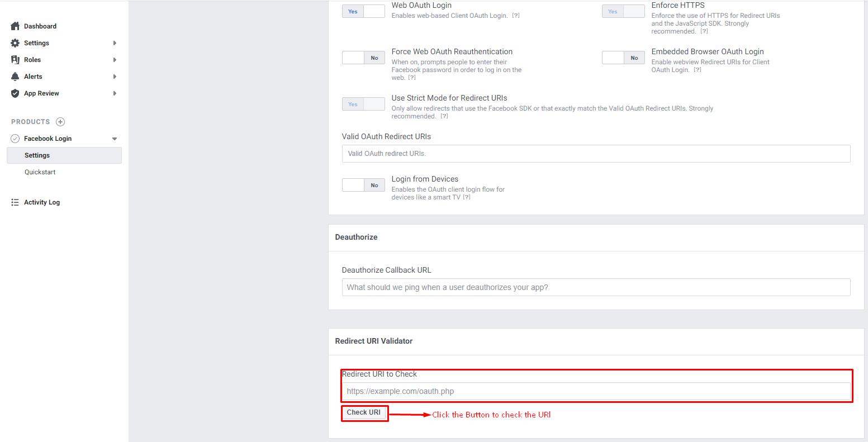
Task: Collapse the Facebook Login dropdown arrow
Action: coord(115,139)
